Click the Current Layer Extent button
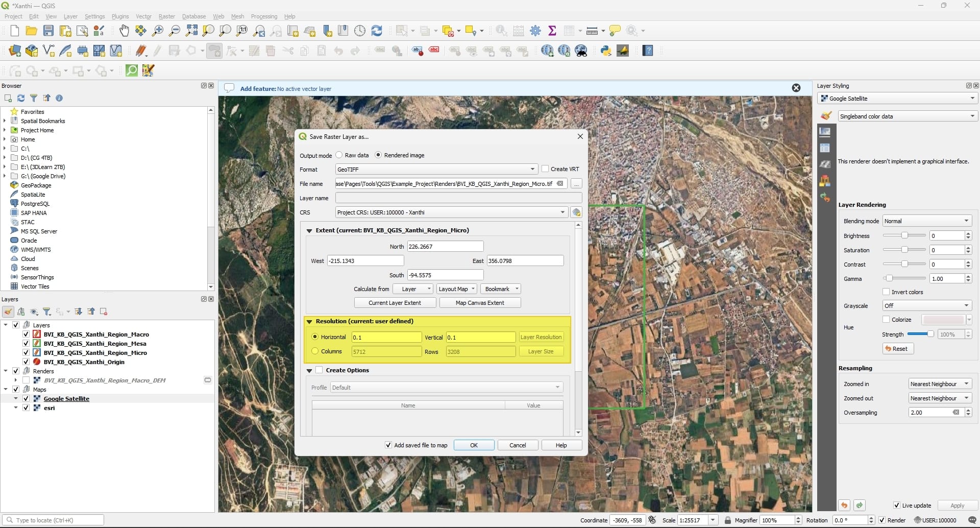 point(395,303)
